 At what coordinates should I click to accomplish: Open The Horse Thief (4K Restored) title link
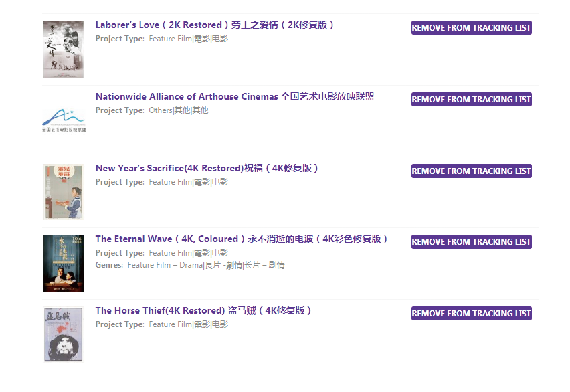pyautogui.click(x=204, y=311)
